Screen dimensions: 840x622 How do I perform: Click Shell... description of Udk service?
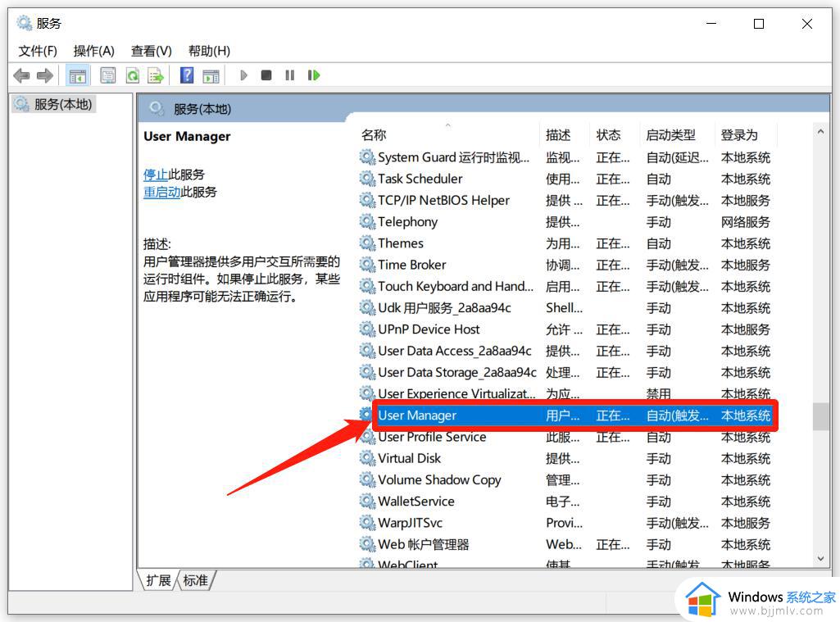pyautogui.click(x=564, y=307)
